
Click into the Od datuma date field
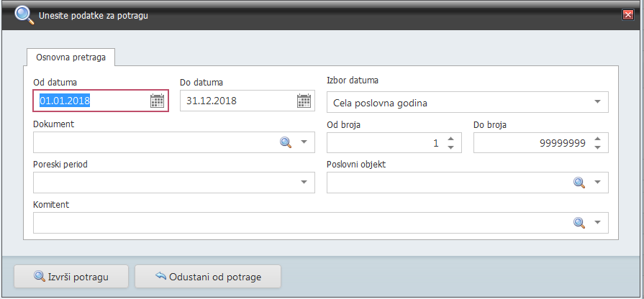(x=91, y=101)
